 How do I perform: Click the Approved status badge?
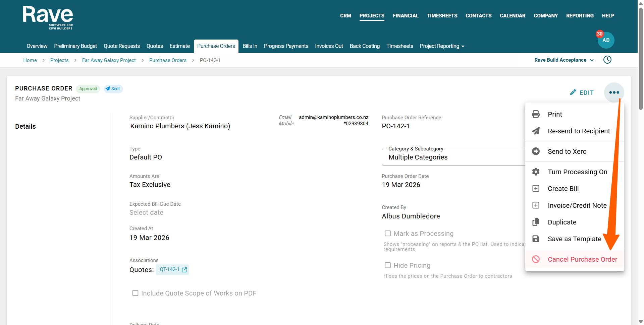pyautogui.click(x=88, y=89)
